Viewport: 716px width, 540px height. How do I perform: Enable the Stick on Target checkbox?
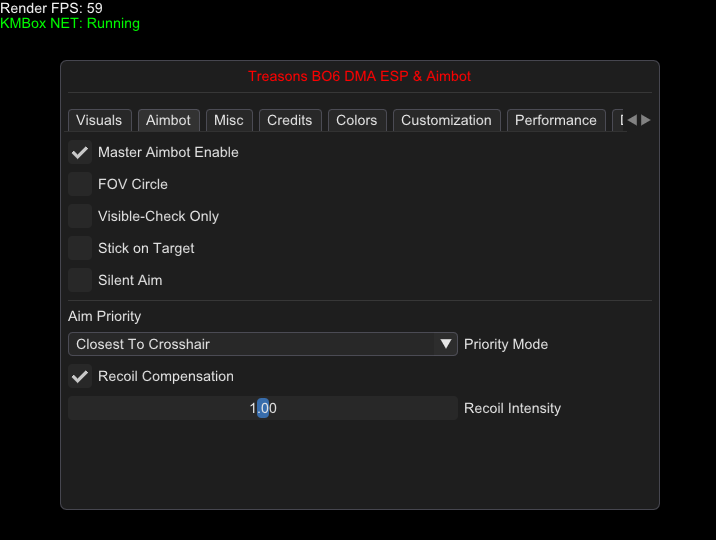point(80,248)
